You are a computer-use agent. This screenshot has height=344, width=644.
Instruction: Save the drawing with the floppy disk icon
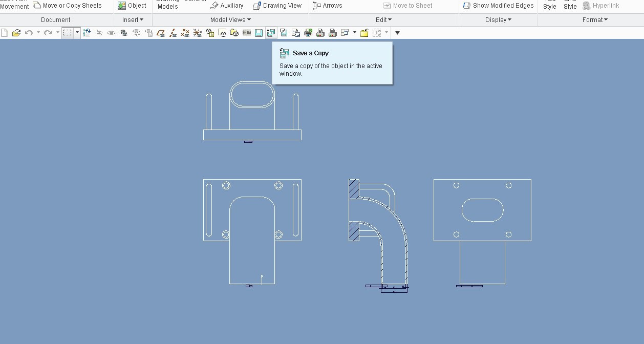coord(259,33)
